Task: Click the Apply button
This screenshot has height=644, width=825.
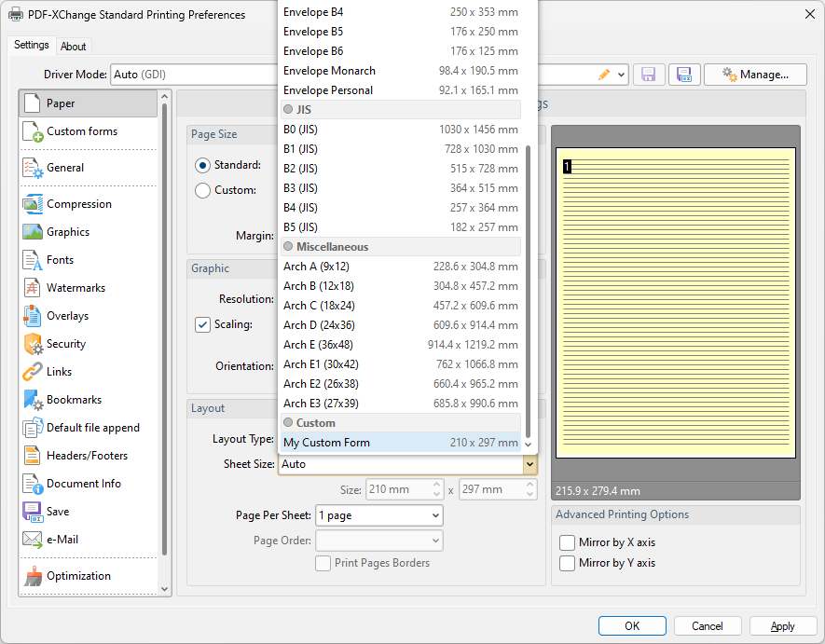Action: [782, 626]
